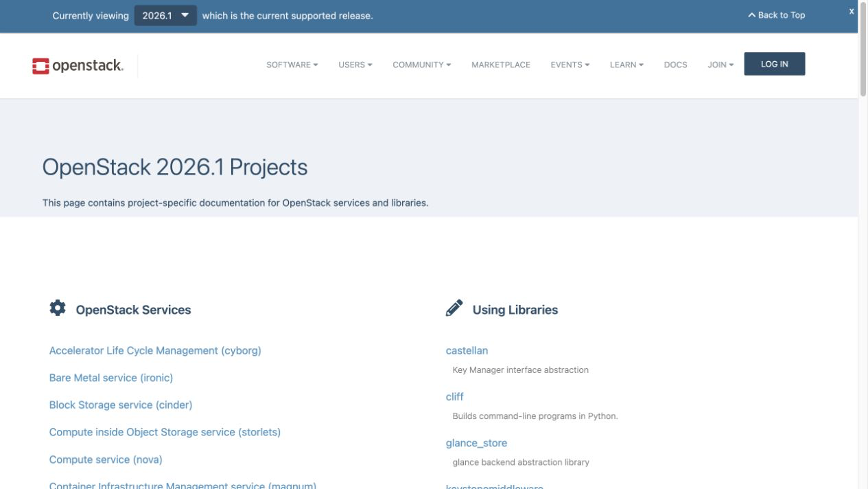The width and height of the screenshot is (868, 489).
Task: Click the 'OpenStack Services' heading text
Action: click(133, 310)
